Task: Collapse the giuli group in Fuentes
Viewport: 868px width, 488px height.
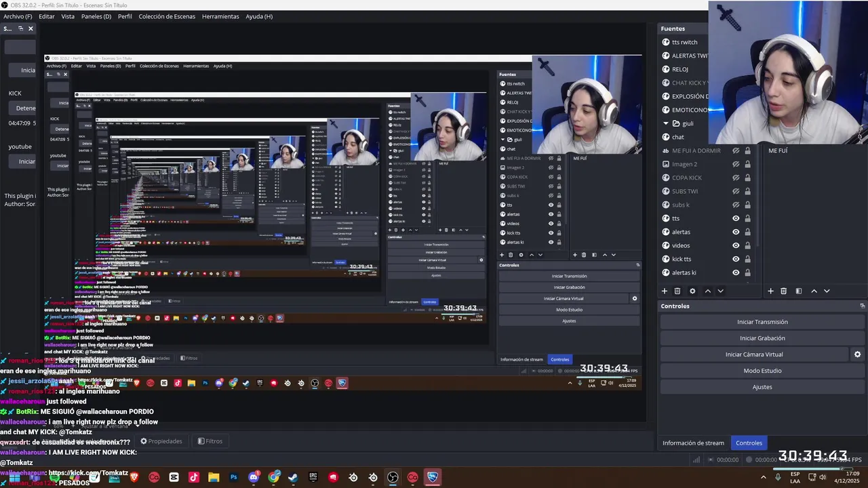Action: coord(666,123)
